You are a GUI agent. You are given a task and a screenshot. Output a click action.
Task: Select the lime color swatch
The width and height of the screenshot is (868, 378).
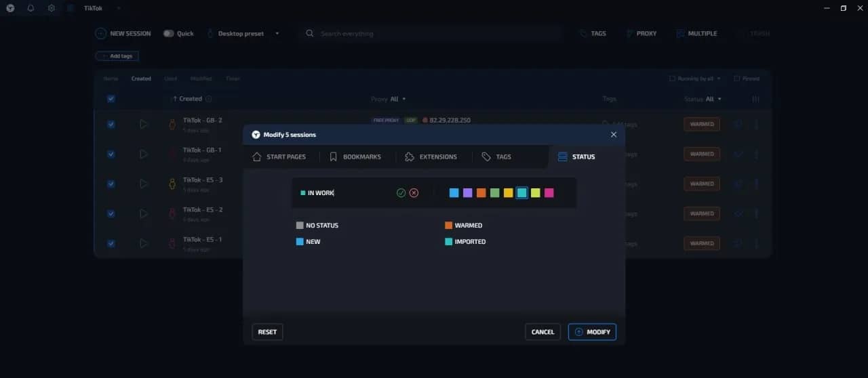tap(535, 193)
